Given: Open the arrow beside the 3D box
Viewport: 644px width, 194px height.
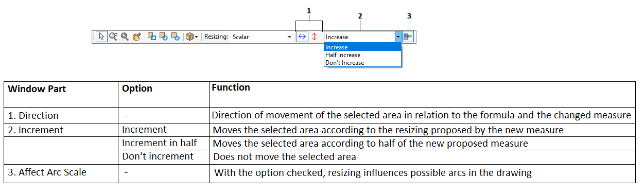Looking at the screenshot, I should pos(197,37).
